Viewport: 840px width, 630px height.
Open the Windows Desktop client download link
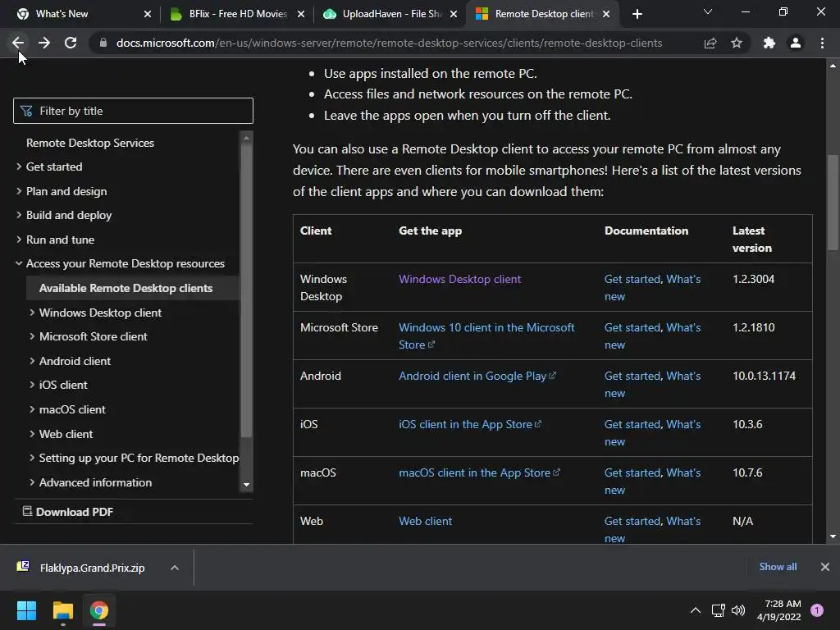click(459, 279)
